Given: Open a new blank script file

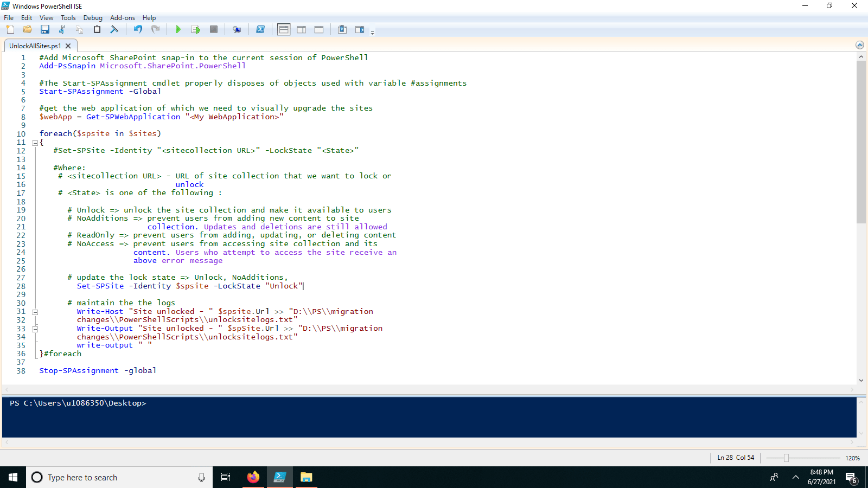Looking at the screenshot, I should pyautogui.click(x=10, y=29).
